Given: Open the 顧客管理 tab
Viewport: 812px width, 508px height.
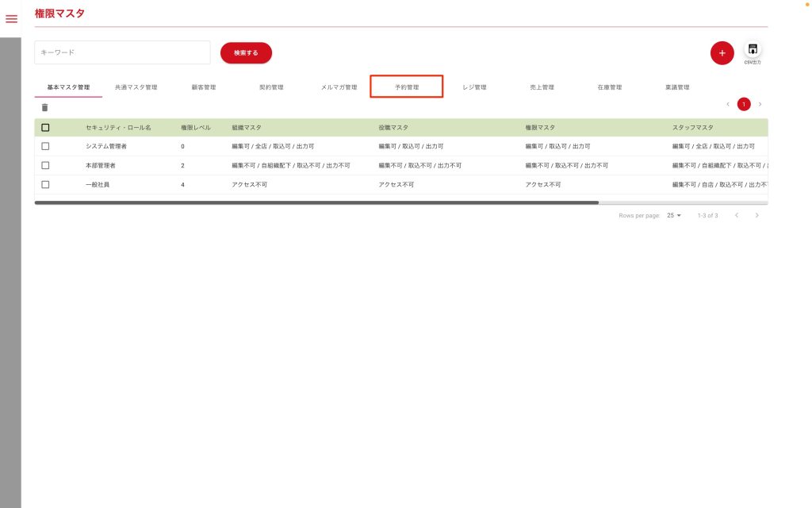Looking at the screenshot, I should 203,87.
